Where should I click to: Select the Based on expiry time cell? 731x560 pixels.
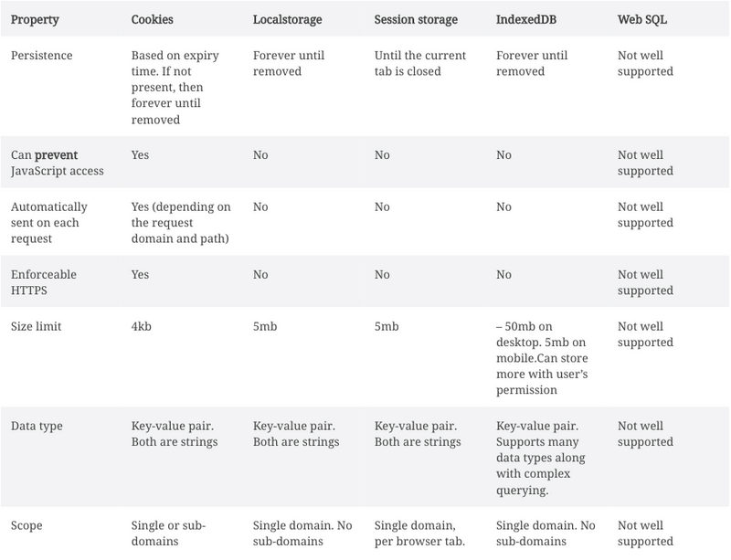(179, 79)
